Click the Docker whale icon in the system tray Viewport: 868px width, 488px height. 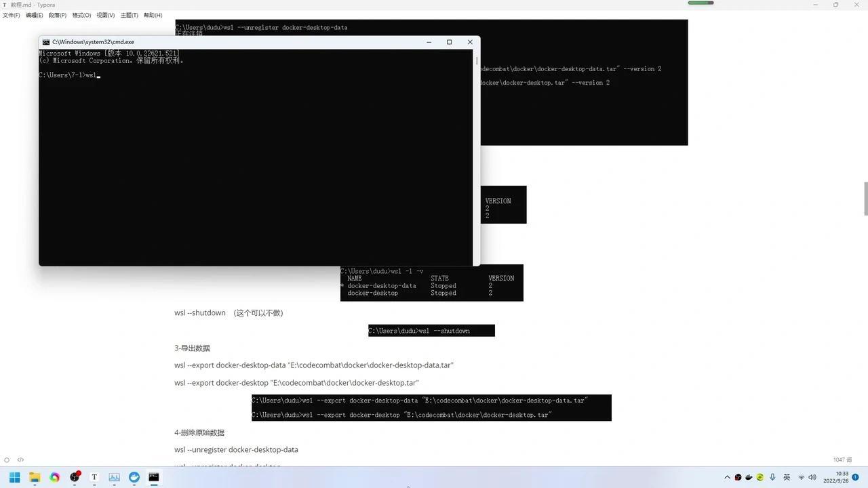pos(748,477)
